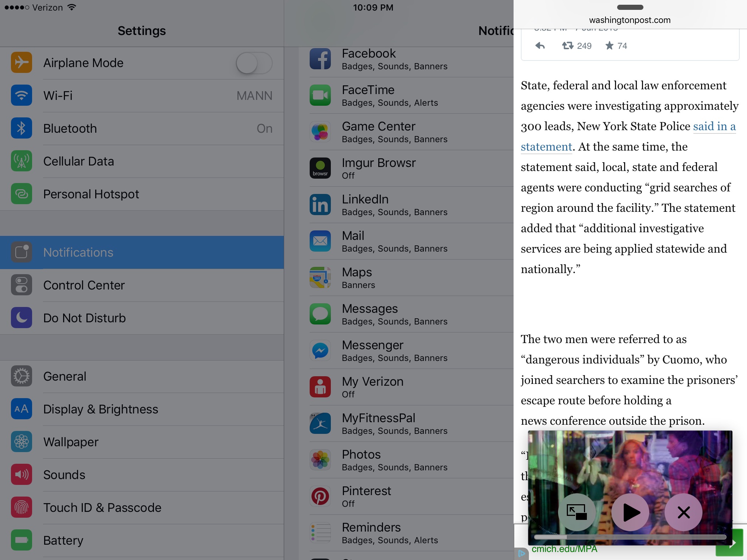Tap the My Verizon red icon
This screenshot has width=747, height=560.
(320, 387)
